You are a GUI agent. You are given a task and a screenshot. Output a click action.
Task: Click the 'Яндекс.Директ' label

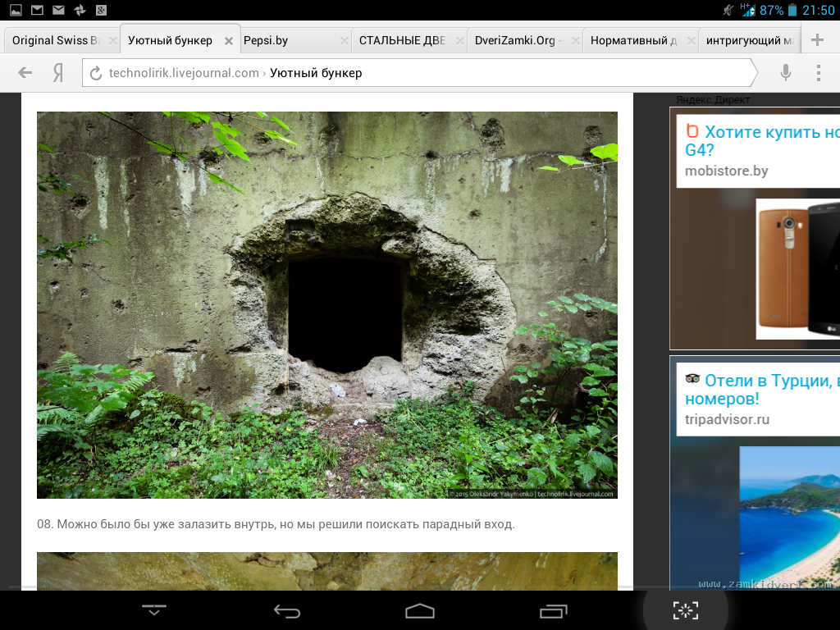coord(713,99)
